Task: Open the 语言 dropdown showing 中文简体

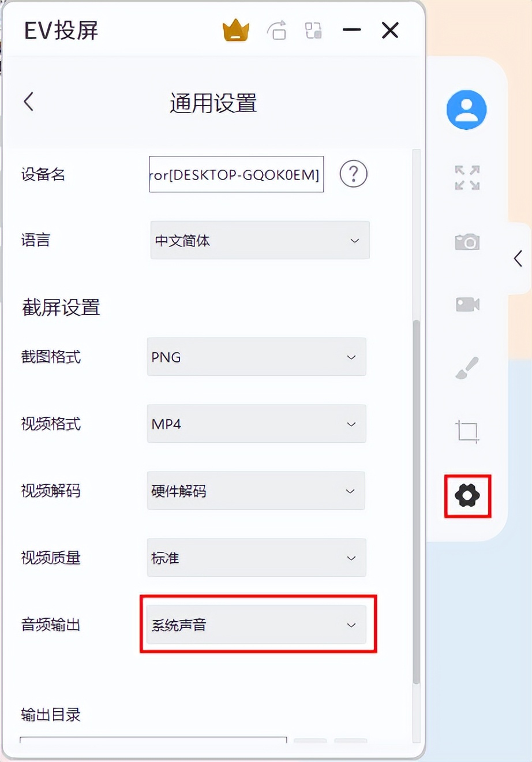Action: click(260, 240)
